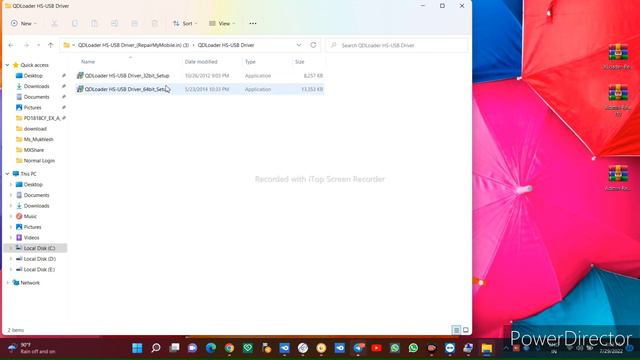Open Google Chrome from taskbar
Viewport: 640px width, 360px height.
[229, 348]
